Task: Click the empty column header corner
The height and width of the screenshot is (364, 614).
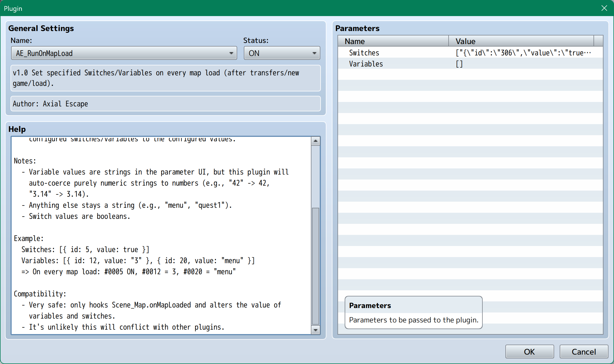Action: click(x=598, y=41)
